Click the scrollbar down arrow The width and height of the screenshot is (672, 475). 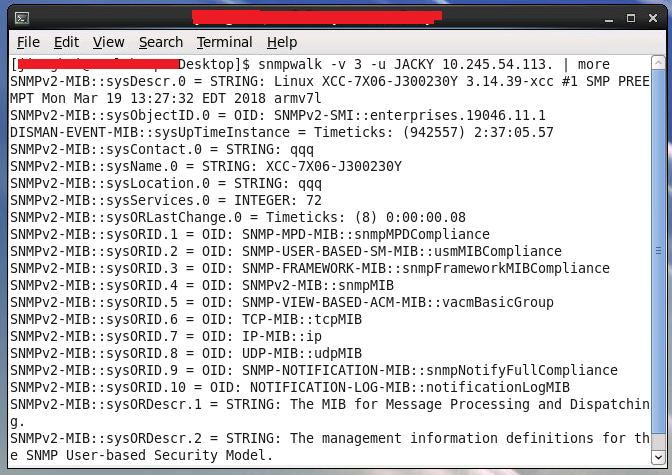point(658,457)
